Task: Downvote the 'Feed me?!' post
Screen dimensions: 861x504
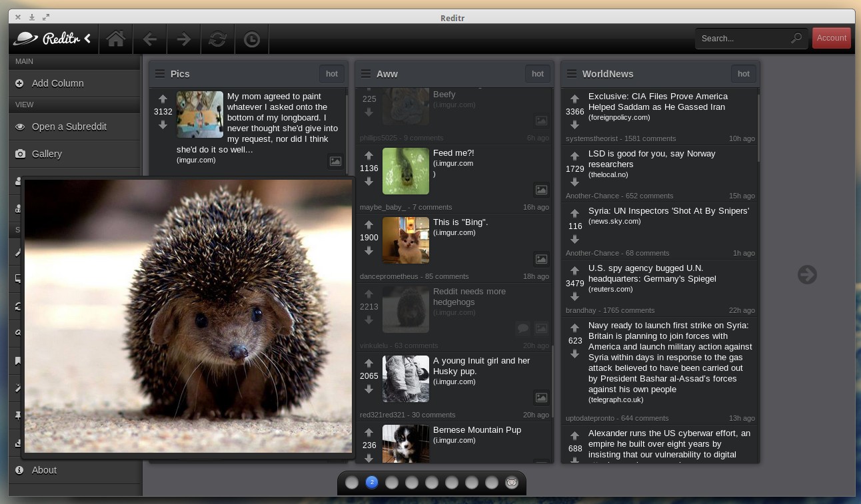Action: click(369, 182)
